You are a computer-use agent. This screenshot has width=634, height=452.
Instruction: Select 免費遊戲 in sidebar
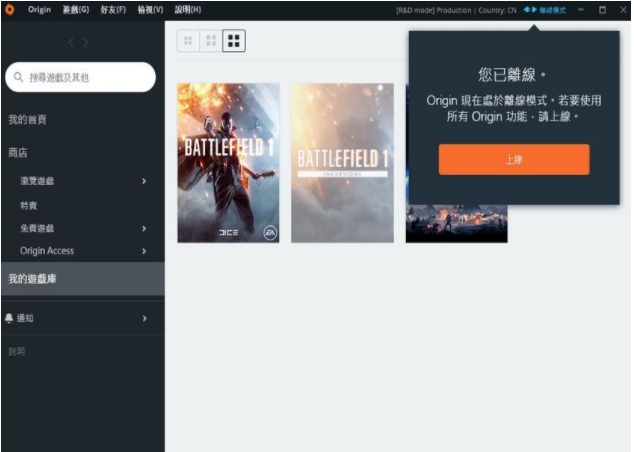[x=37, y=228]
